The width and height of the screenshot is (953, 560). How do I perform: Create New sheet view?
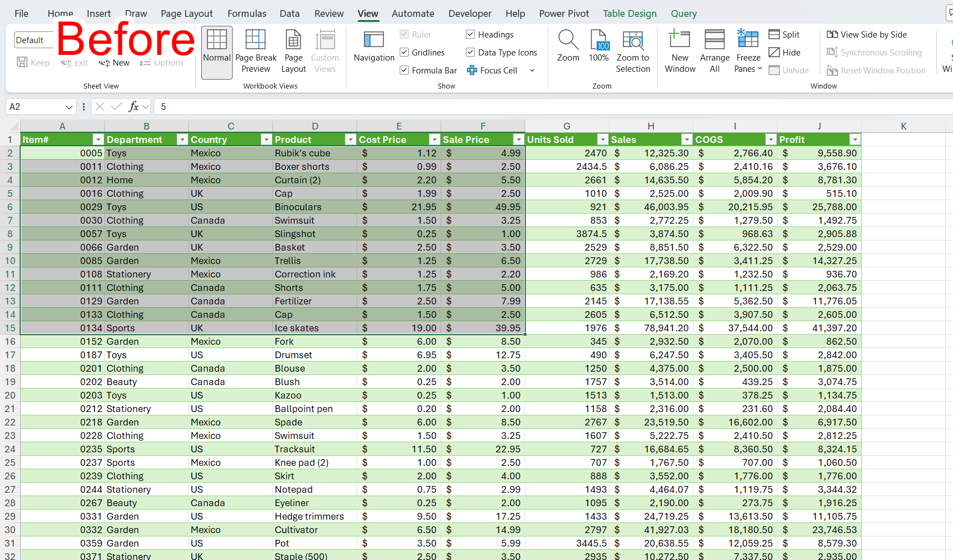(114, 63)
